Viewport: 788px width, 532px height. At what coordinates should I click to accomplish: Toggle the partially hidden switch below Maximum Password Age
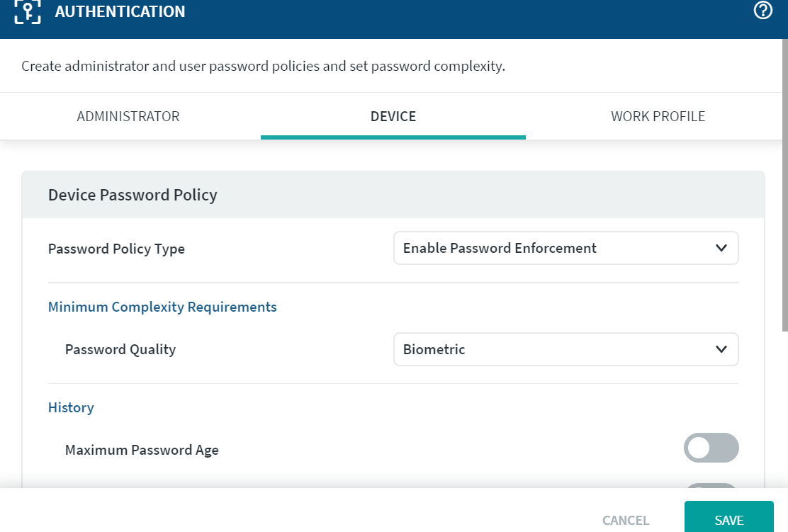click(x=711, y=486)
